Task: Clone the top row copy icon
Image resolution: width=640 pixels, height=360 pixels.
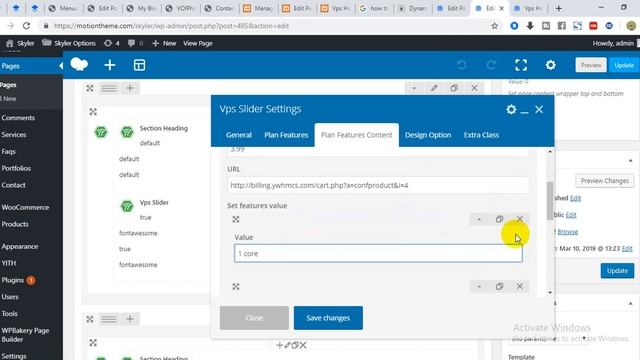Action: click(454, 88)
